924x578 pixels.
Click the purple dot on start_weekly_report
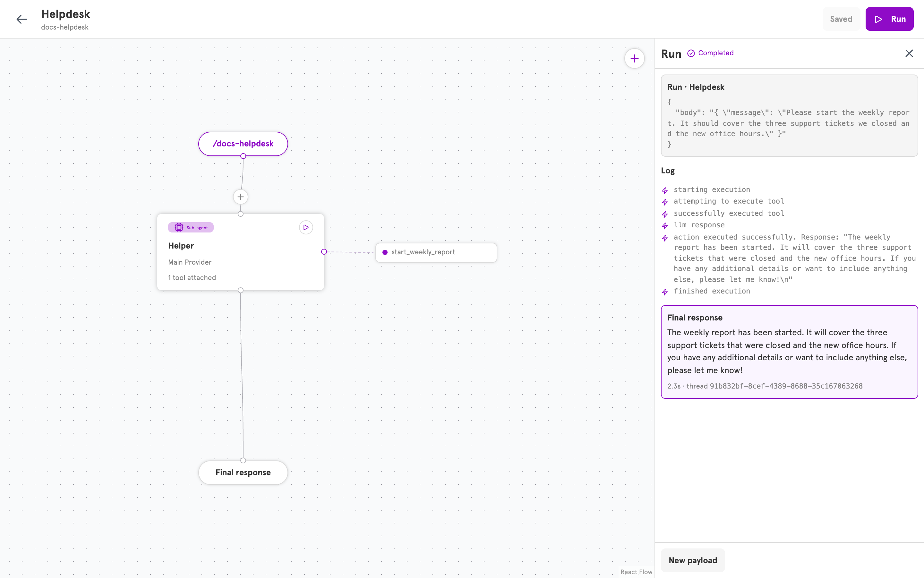tap(385, 252)
